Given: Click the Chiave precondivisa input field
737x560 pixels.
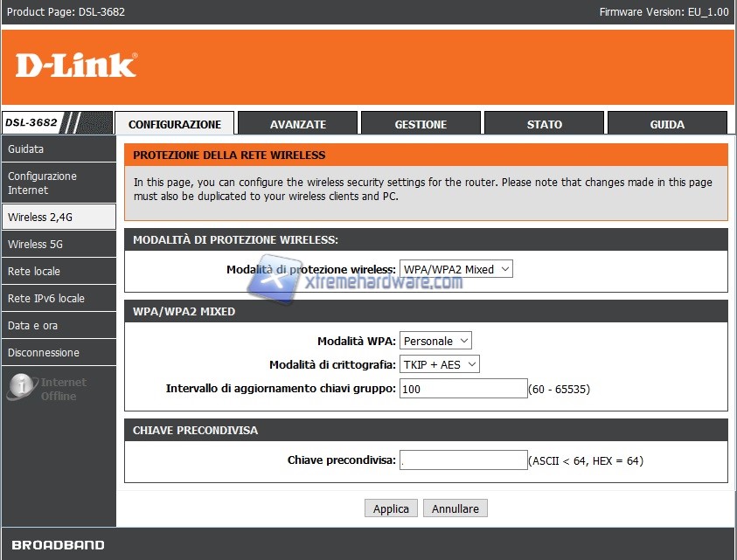Looking at the screenshot, I should pos(462,460).
